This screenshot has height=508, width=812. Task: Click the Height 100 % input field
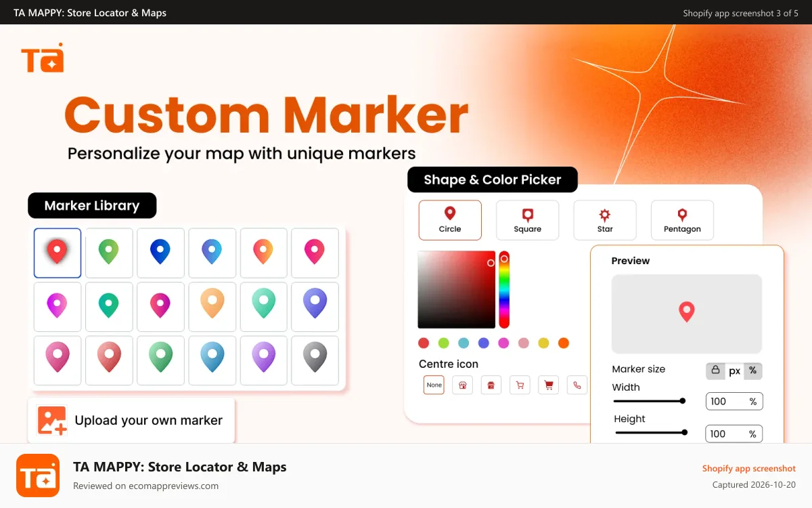(734, 433)
